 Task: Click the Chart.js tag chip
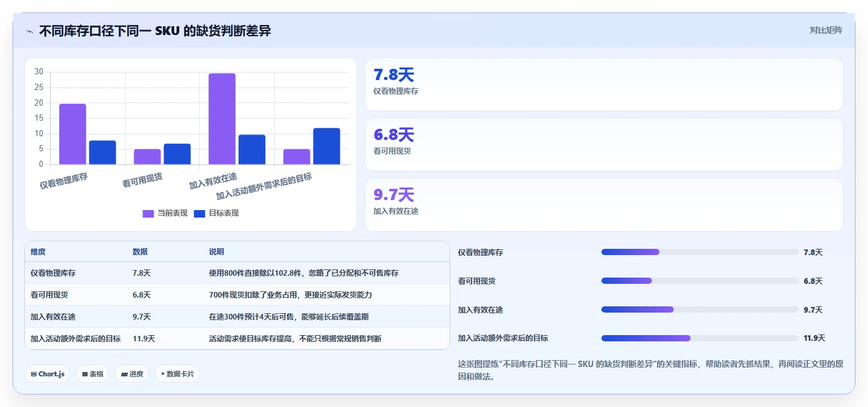tap(47, 374)
